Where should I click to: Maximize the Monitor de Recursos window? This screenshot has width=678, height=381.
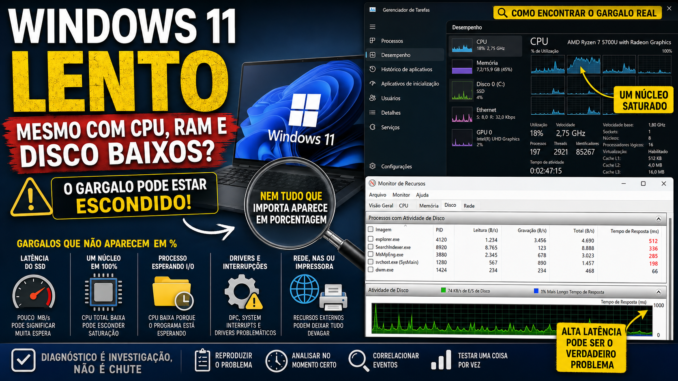tap(643, 183)
